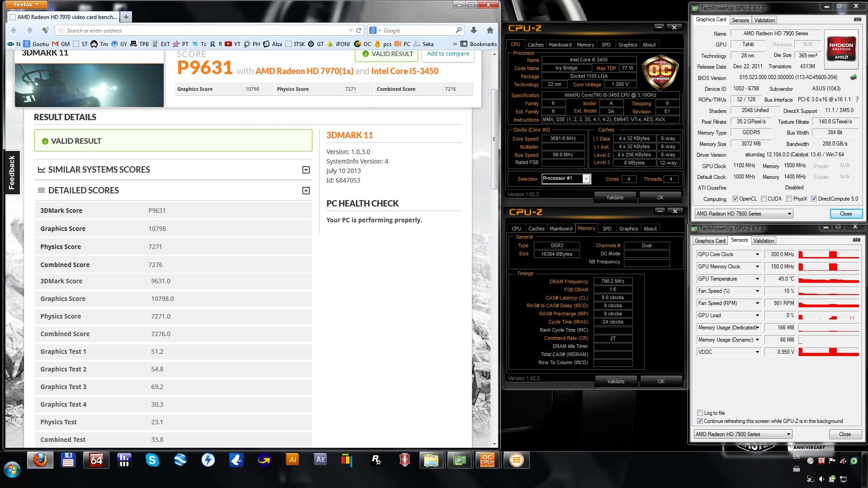This screenshot has height=488, width=868.
Task: Enable the CUDA checkbox
Action: click(x=764, y=199)
